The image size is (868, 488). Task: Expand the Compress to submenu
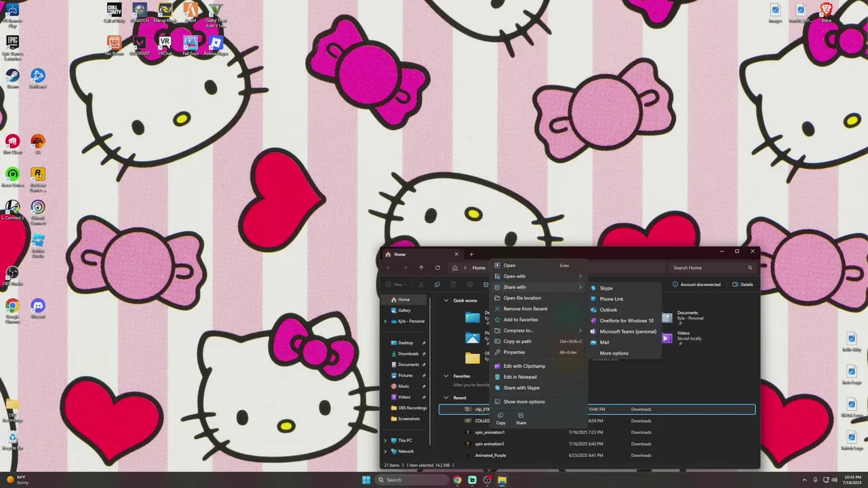pos(538,330)
